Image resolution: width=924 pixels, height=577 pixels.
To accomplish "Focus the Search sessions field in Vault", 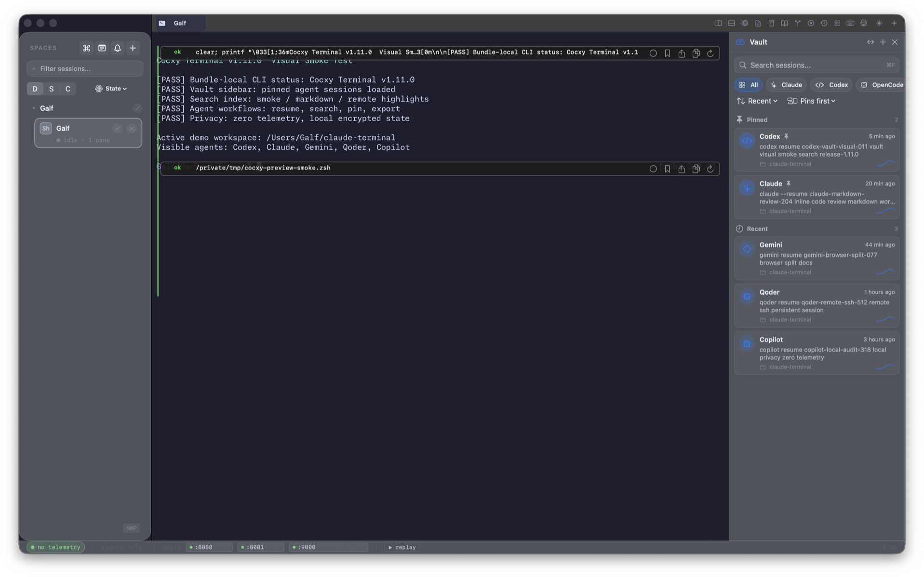I will pos(817,66).
